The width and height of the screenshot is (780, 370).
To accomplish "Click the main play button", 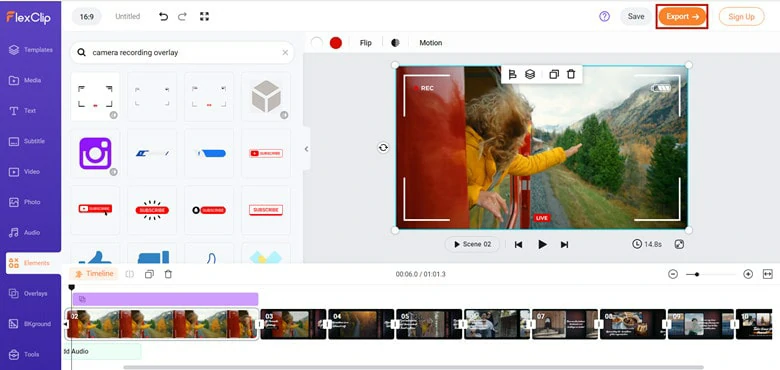I will (542, 244).
